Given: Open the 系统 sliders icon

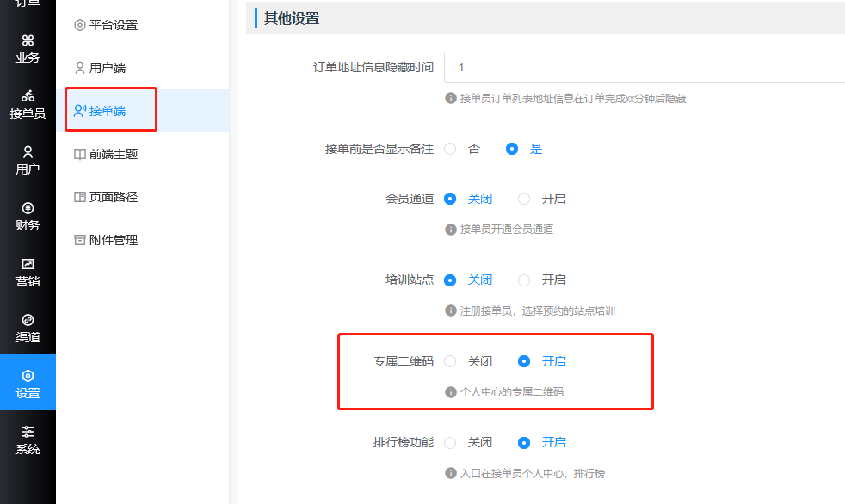Looking at the screenshot, I should [x=28, y=431].
